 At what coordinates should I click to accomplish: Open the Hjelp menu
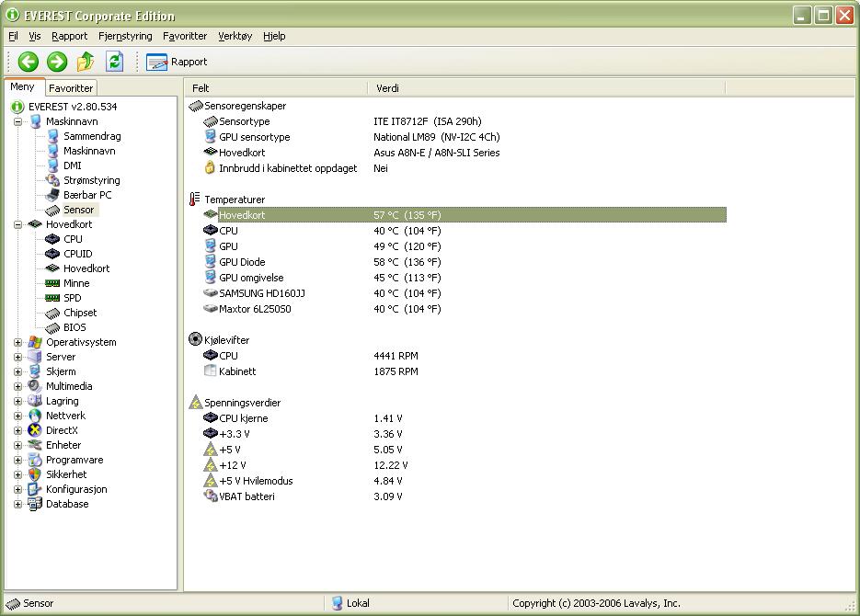274,36
